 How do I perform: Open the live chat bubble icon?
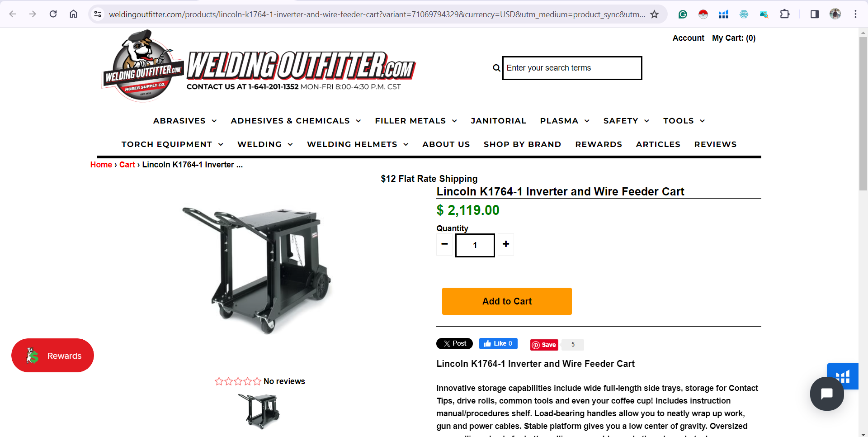tap(827, 394)
